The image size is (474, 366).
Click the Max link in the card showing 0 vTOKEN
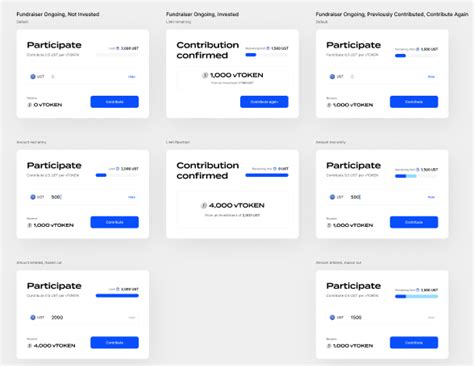click(x=132, y=77)
